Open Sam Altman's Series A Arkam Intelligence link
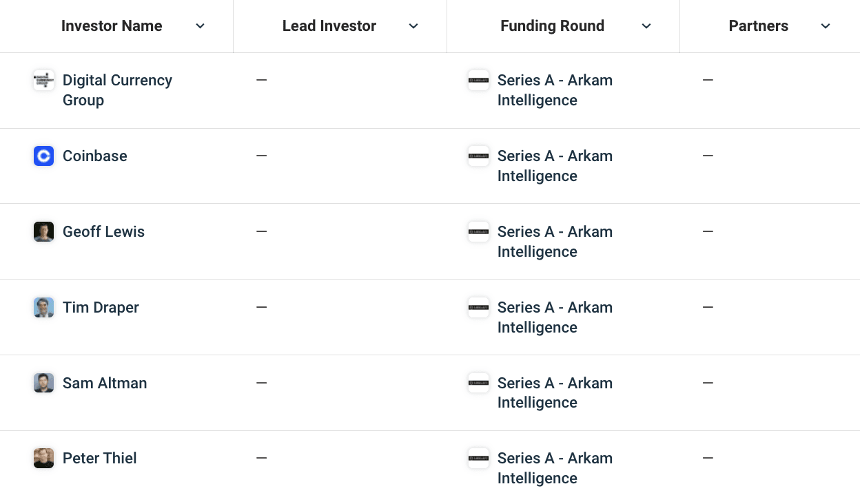 (555, 393)
